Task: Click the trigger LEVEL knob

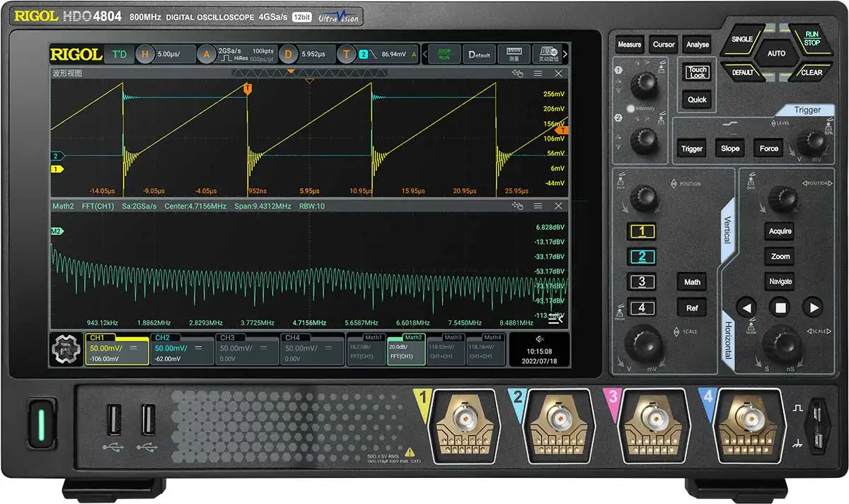Action: pyautogui.click(x=811, y=144)
